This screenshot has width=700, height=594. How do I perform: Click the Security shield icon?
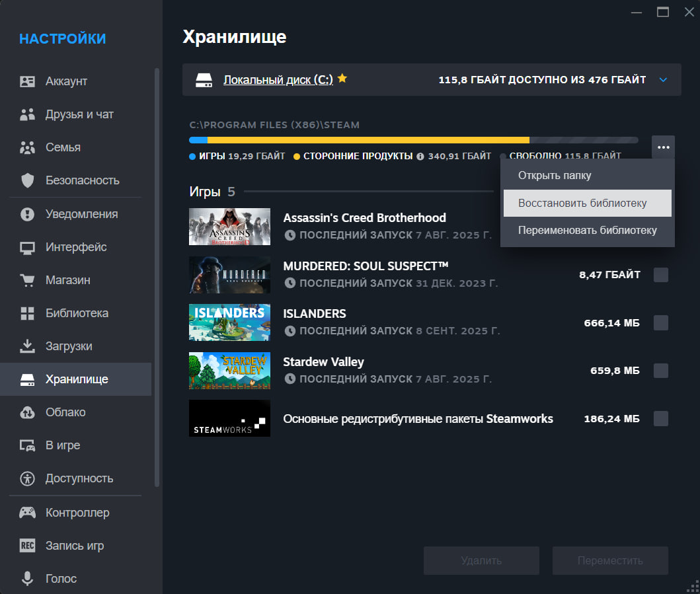pyautogui.click(x=27, y=180)
